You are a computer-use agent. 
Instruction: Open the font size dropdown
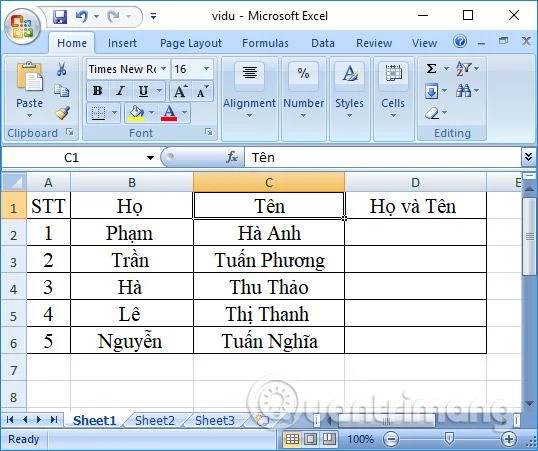207,69
